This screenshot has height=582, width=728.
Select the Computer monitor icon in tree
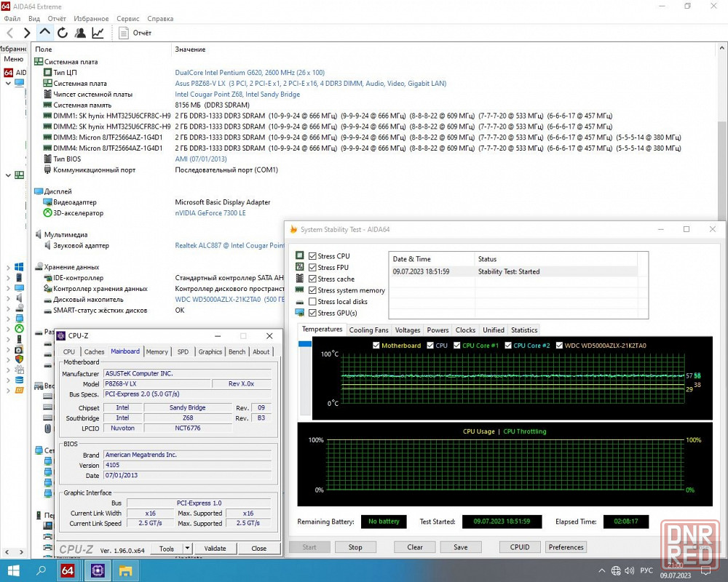[x=19, y=83]
